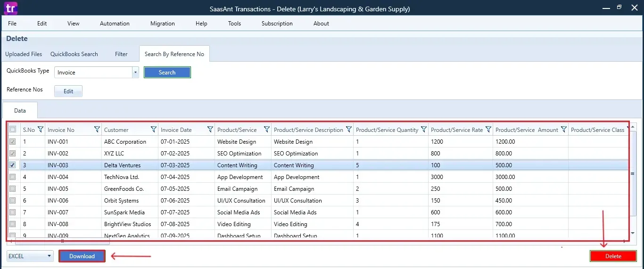This screenshot has height=269, width=644.
Task: Filter the Product/Service Amount column
Action: (x=563, y=130)
